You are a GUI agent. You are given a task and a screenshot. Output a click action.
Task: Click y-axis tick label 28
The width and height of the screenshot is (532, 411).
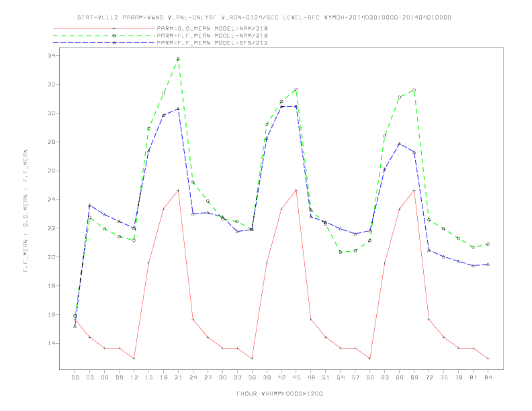click(x=51, y=142)
